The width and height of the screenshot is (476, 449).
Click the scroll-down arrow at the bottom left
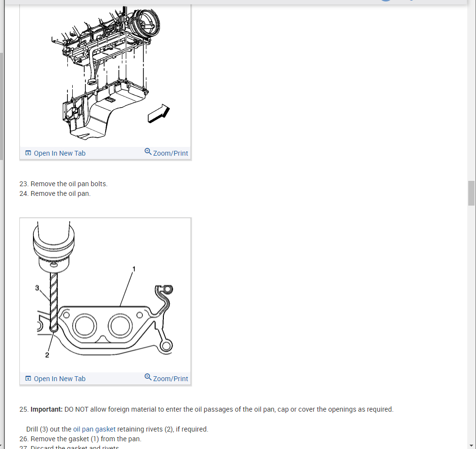coord(1,446)
